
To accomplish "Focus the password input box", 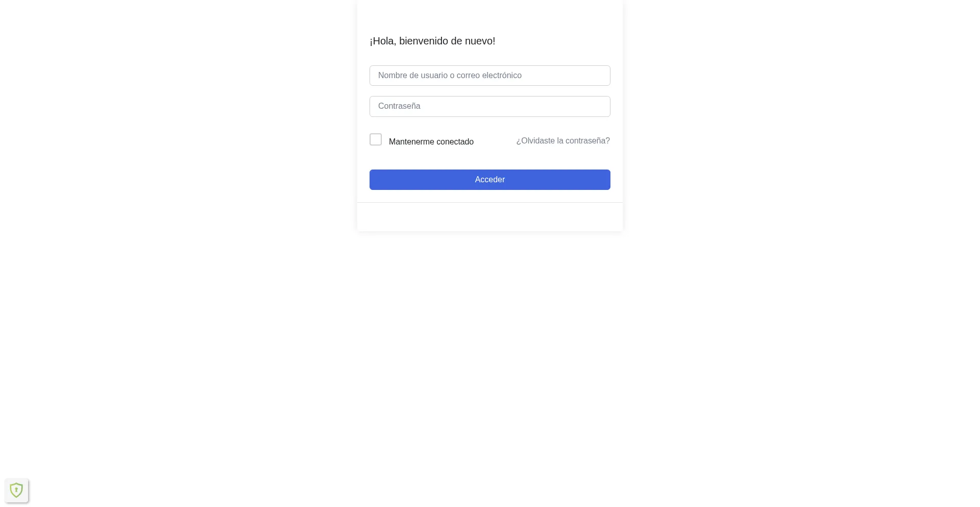I will [489, 106].
